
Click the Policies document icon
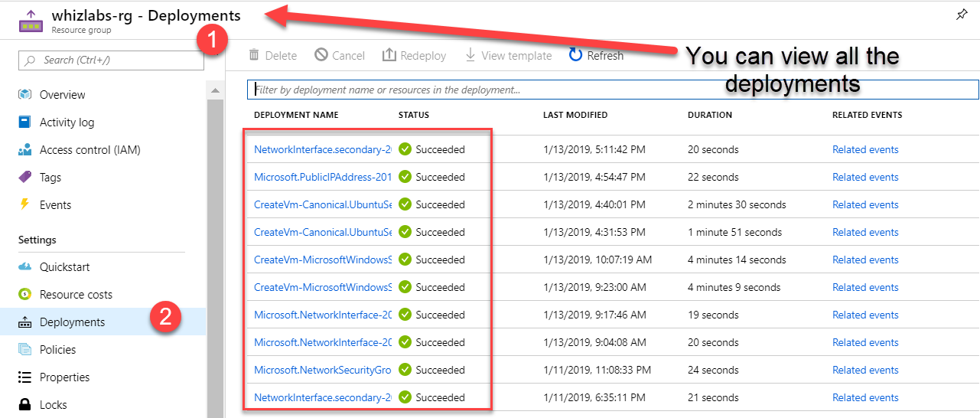point(24,350)
